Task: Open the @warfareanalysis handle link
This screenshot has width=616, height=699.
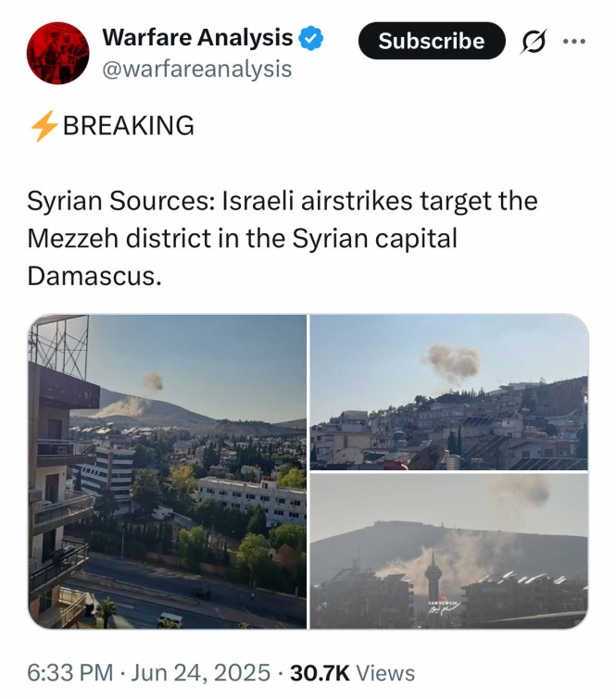Action: tap(196, 69)
